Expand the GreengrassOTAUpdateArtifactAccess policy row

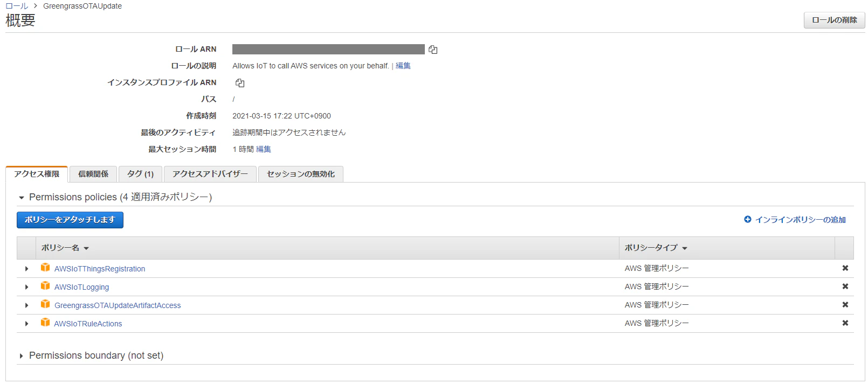coord(26,305)
